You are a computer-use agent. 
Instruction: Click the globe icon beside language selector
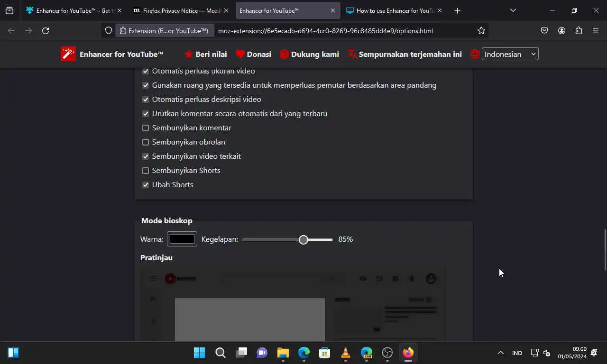pyautogui.click(x=475, y=54)
